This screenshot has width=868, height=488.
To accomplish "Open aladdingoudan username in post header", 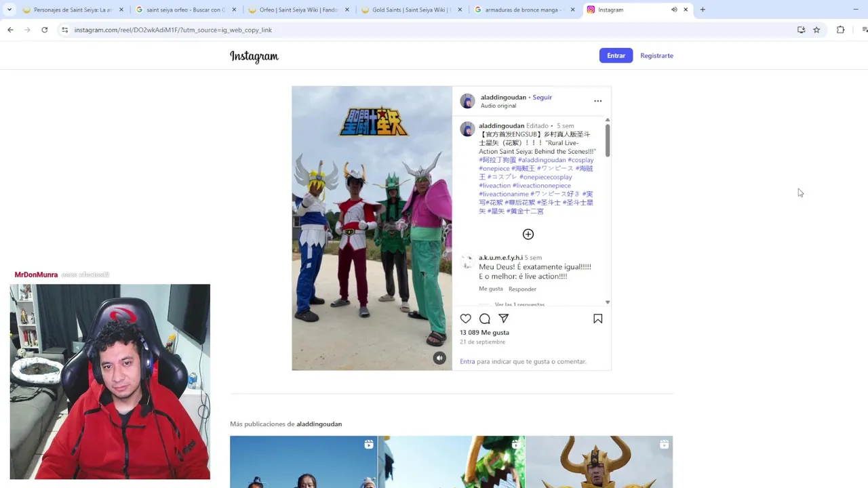I will coord(503,98).
